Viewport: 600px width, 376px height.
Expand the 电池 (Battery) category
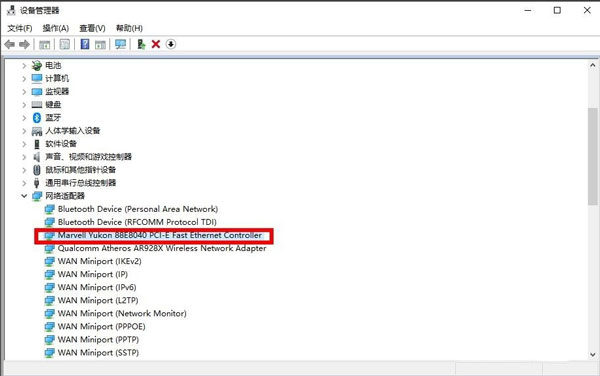[24, 66]
